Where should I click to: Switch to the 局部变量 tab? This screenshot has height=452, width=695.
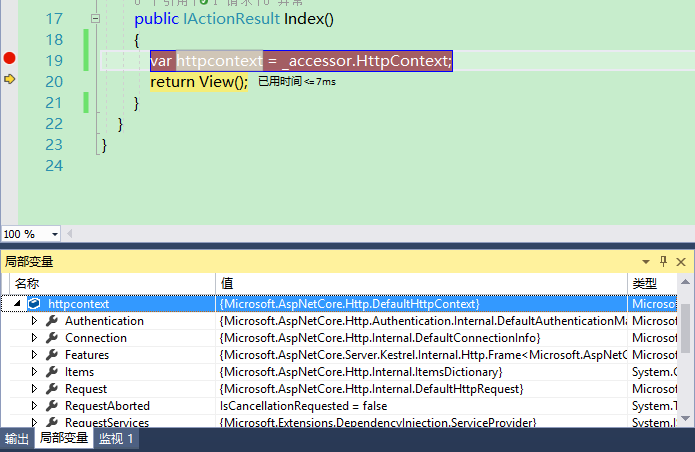[64, 438]
